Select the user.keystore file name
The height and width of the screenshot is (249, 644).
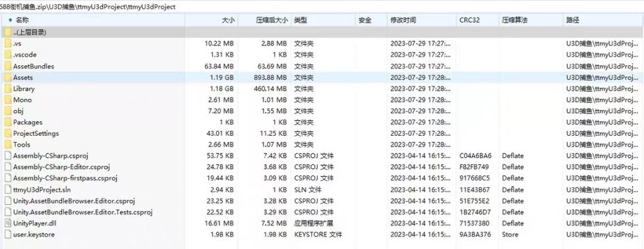[34, 235]
